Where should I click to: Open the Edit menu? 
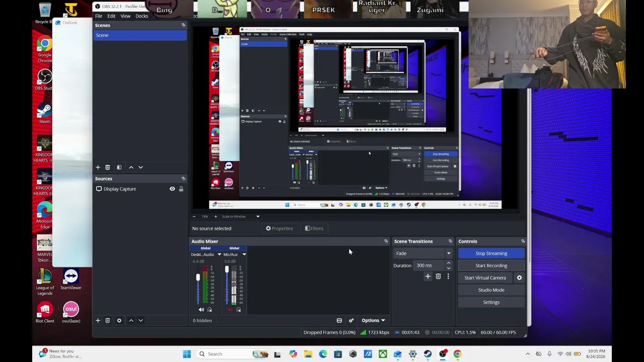click(111, 16)
